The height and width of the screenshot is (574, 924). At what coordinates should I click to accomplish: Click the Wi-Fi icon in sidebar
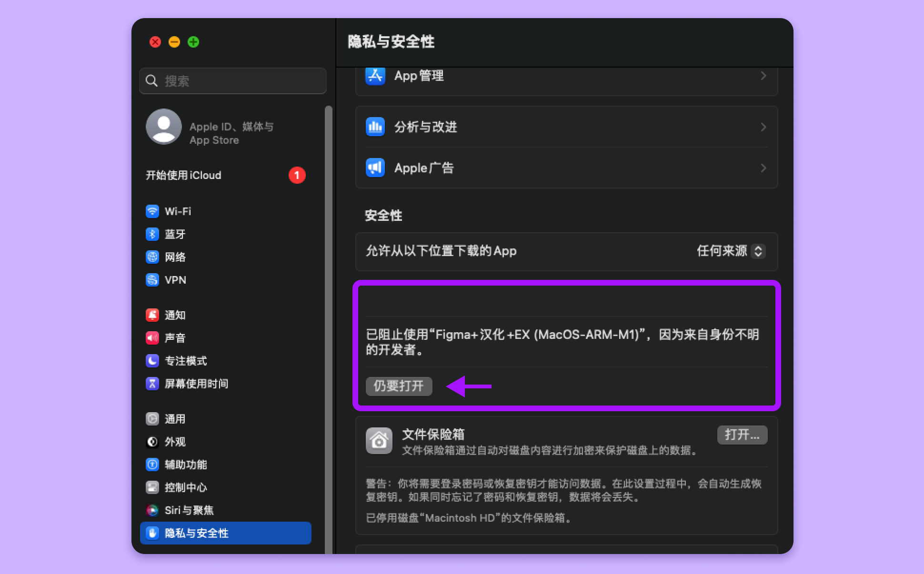pyautogui.click(x=152, y=211)
